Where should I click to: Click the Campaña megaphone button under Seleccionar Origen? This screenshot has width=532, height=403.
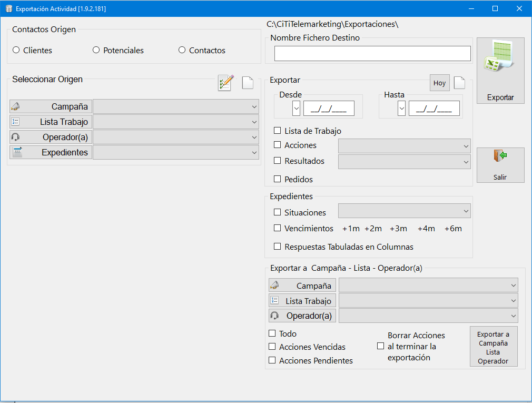coord(51,106)
